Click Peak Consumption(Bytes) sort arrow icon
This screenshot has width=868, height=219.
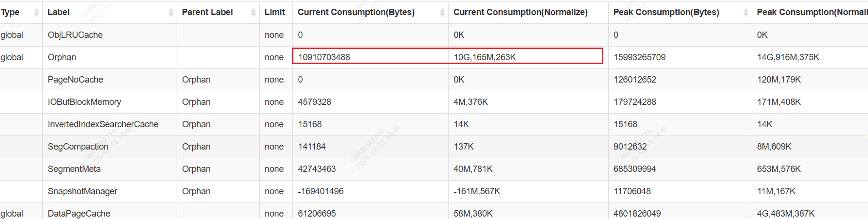[x=746, y=13]
